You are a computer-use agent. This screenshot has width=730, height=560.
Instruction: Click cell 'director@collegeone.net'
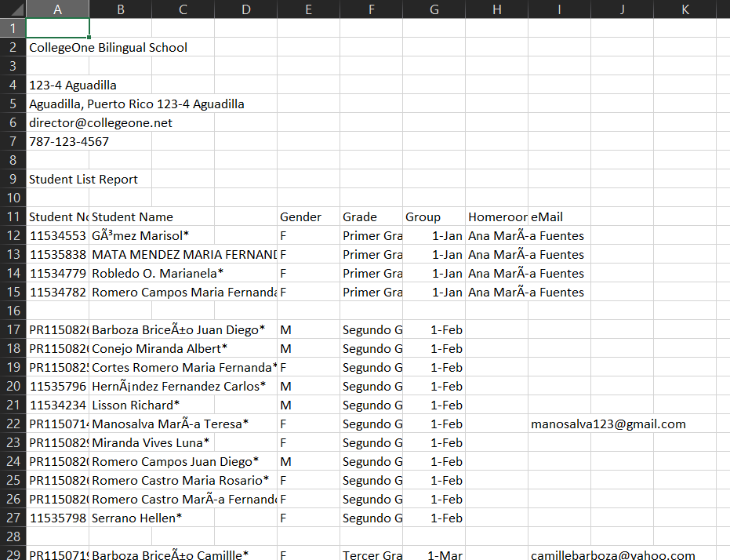pyautogui.click(x=100, y=123)
